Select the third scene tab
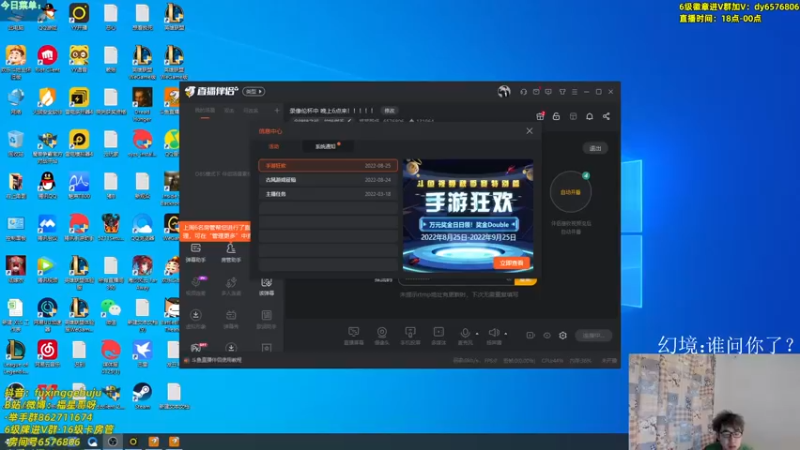 tap(251, 111)
